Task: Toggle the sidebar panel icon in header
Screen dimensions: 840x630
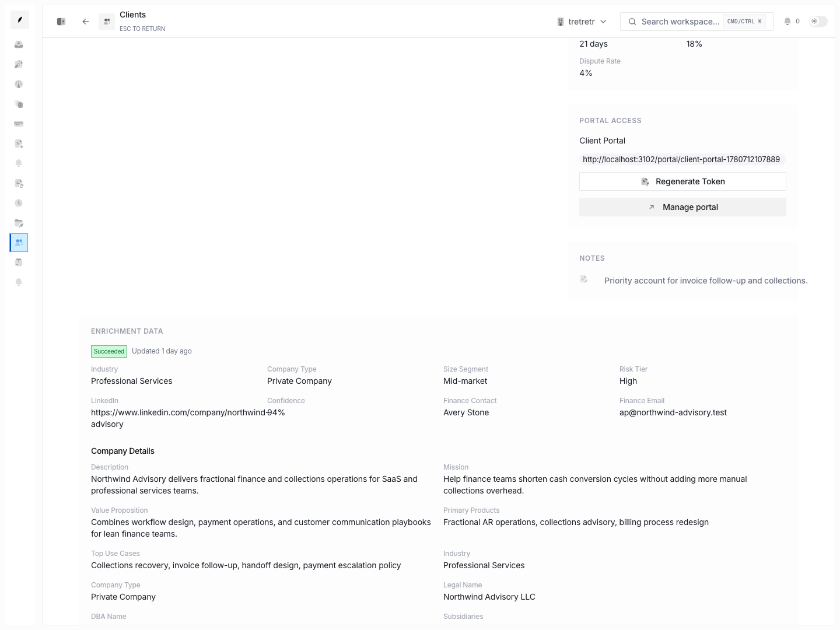Action: (x=61, y=22)
